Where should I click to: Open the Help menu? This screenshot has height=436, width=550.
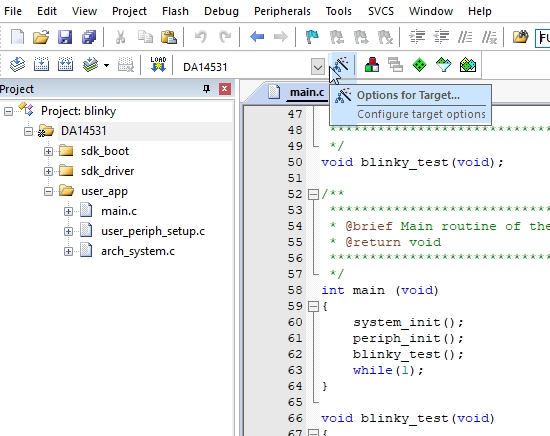(x=480, y=11)
